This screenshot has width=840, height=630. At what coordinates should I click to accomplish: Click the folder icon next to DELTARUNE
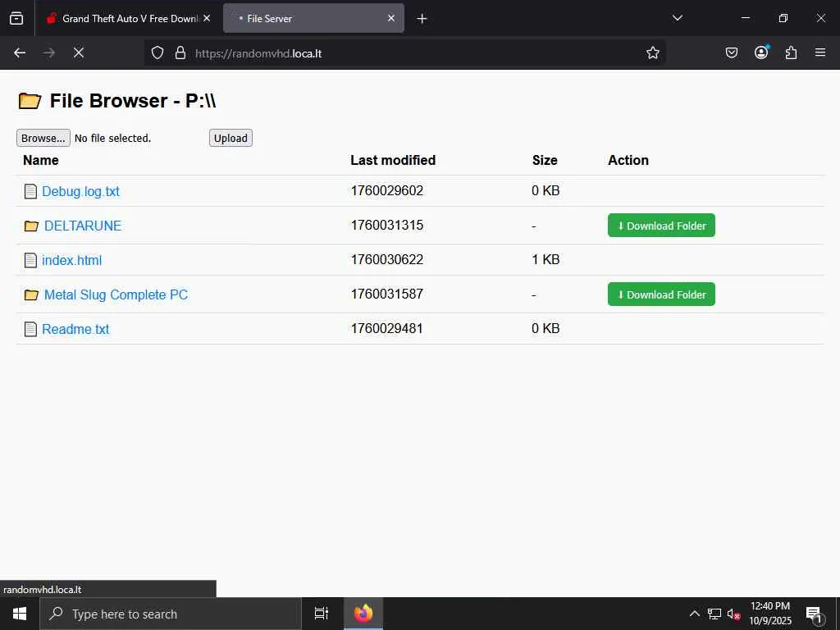point(31,226)
